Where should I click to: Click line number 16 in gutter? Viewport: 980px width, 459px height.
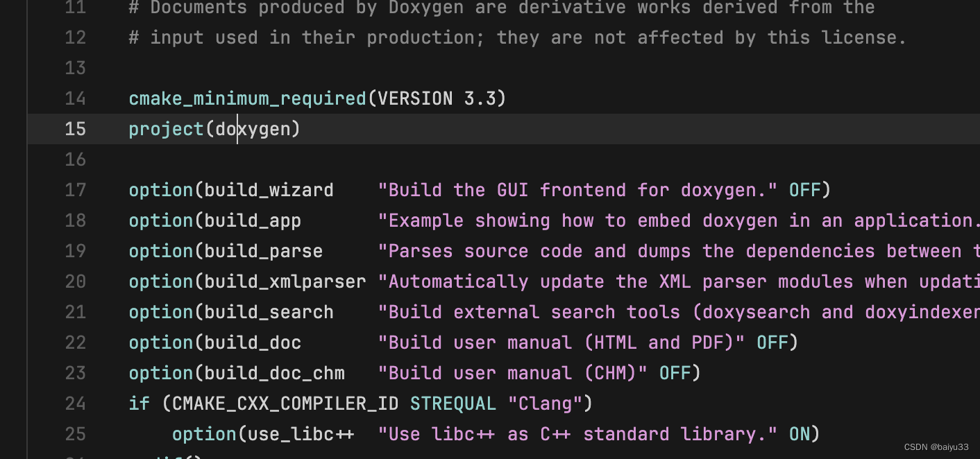coord(75,159)
